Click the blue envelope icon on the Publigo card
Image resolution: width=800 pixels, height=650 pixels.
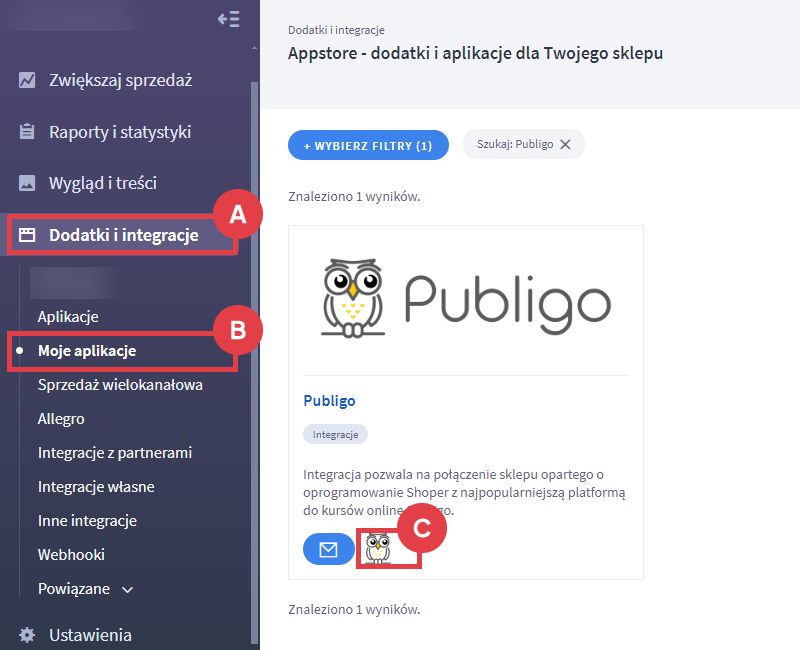[329, 549]
